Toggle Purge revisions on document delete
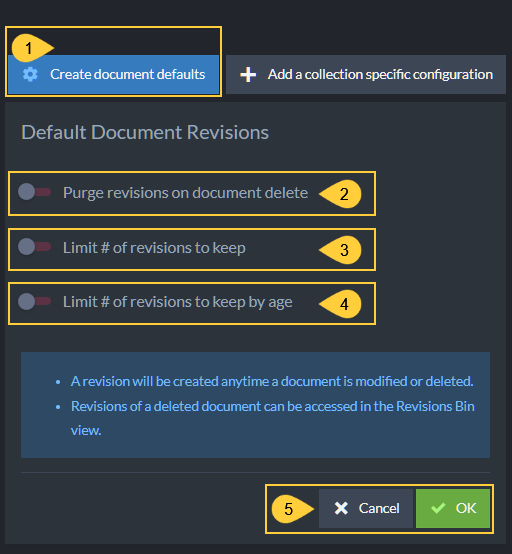This screenshot has height=554, width=512. pos(35,192)
